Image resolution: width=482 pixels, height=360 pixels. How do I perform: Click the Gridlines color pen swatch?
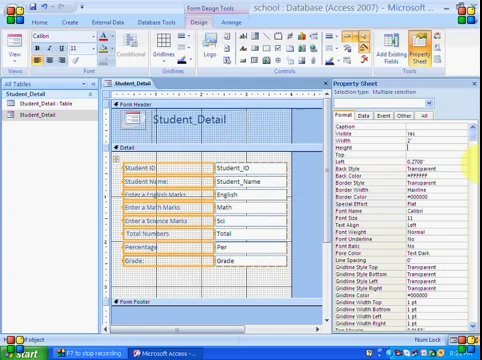(x=182, y=60)
